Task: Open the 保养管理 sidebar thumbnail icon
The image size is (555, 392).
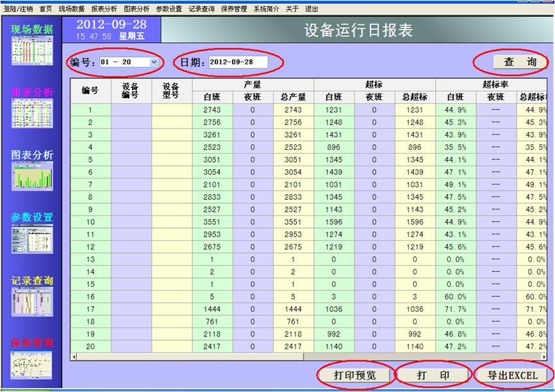Action: pos(32,364)
